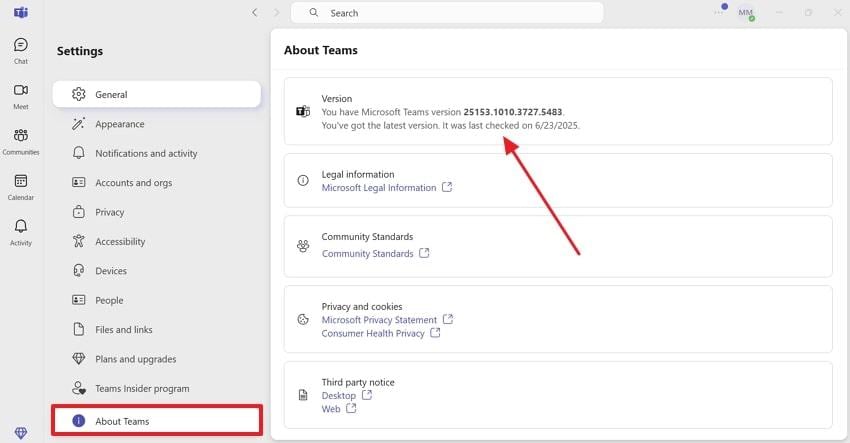
Task: Click the diamond premium icon at bottom left
Action: click(21, 432)
